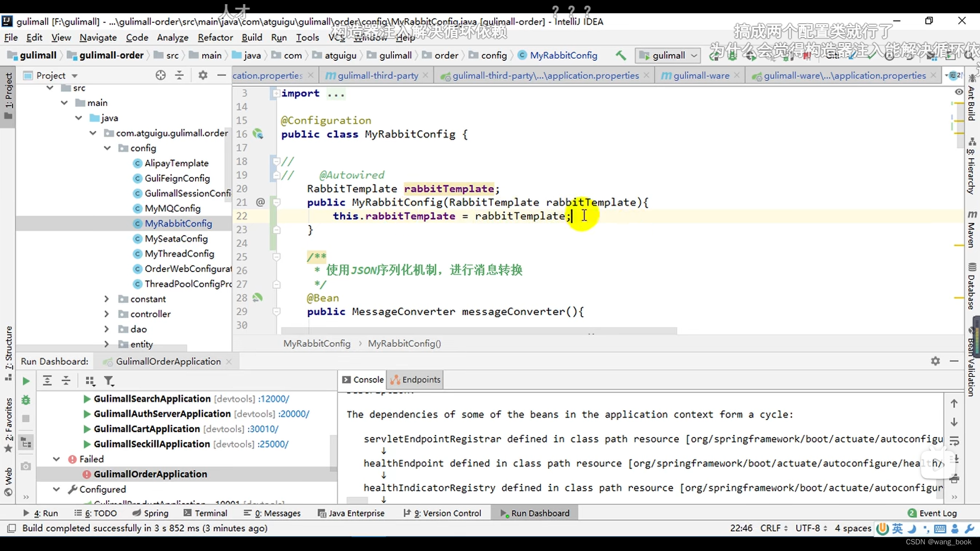This screenshot has height=551, width=980.
Task: Click the bean gutter icon on line 28
Action: point(258,297)
